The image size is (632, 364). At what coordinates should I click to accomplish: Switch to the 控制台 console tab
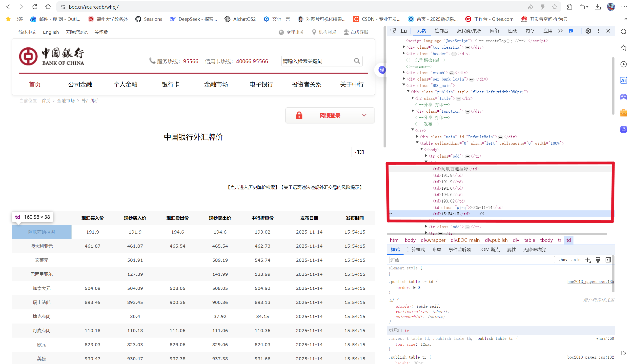coord(441,31)
